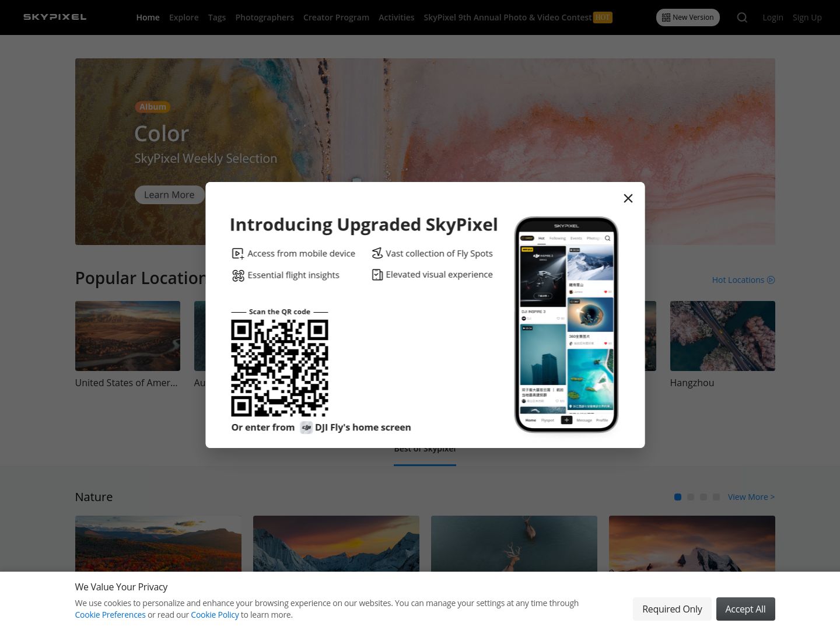Click the Sign Up link
Viewport: 840px width, 630px height.
pos(807,17)
